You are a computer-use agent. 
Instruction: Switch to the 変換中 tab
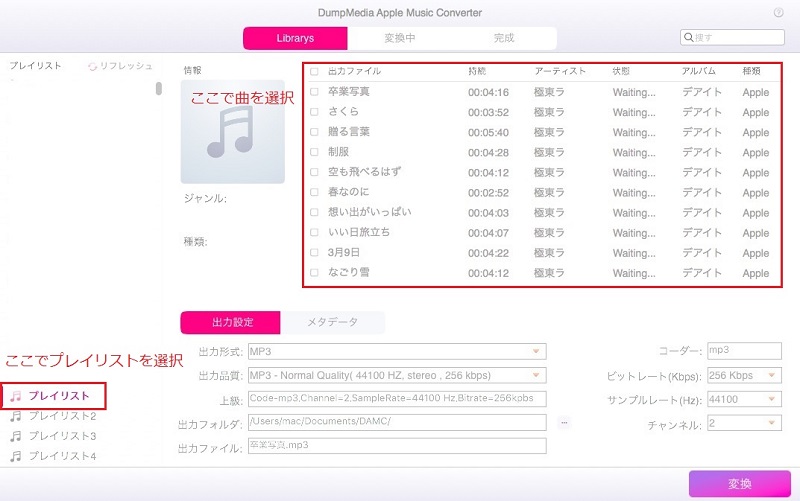coord(399,38)
